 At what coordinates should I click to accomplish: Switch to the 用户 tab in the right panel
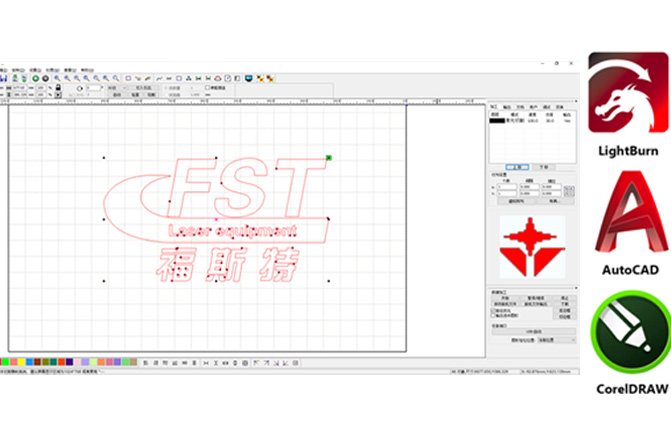click(x=533, y=107)
